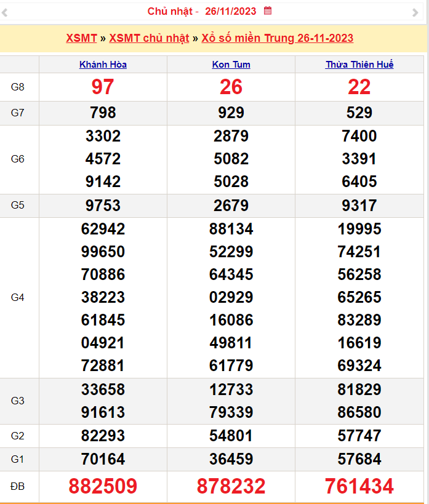Click Kon Tum special prize 878232
Screen dimensions: 429x504
[x=231, y=486]
